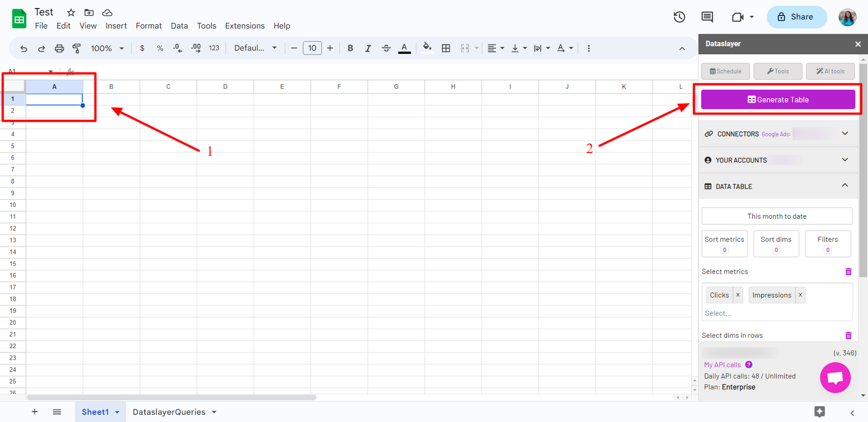The height and width of the screenshot is (422, 868).
Task: Clear metrics with trash icon
Action: (848, 272)
